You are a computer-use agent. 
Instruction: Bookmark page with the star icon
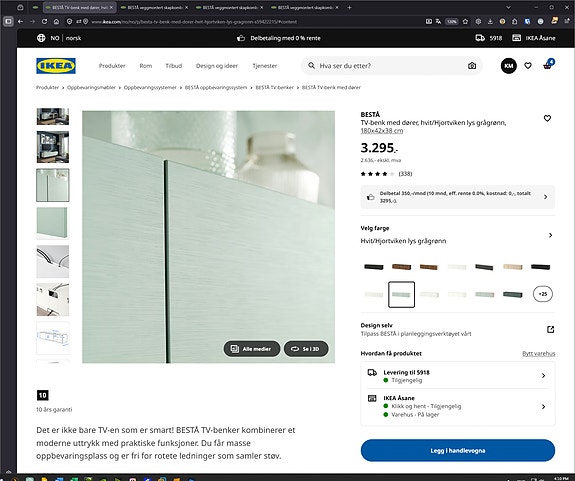[x=465, y=22]
